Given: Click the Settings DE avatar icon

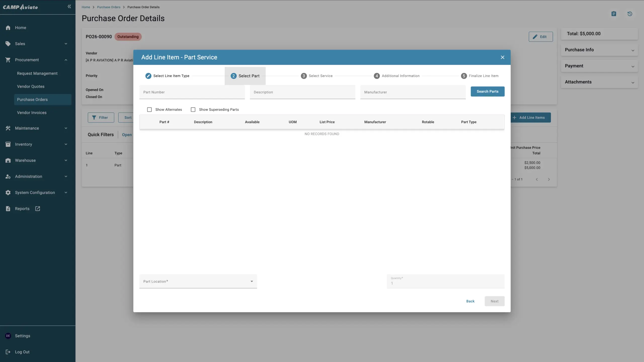Looking at the screenshot, I should pos(8,336).
